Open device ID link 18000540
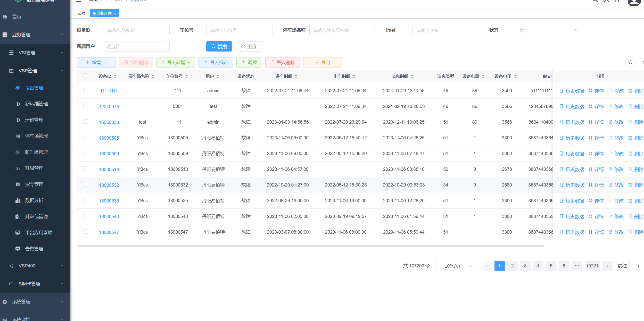The height and width of the screenshot is (321, 644). 109,217
